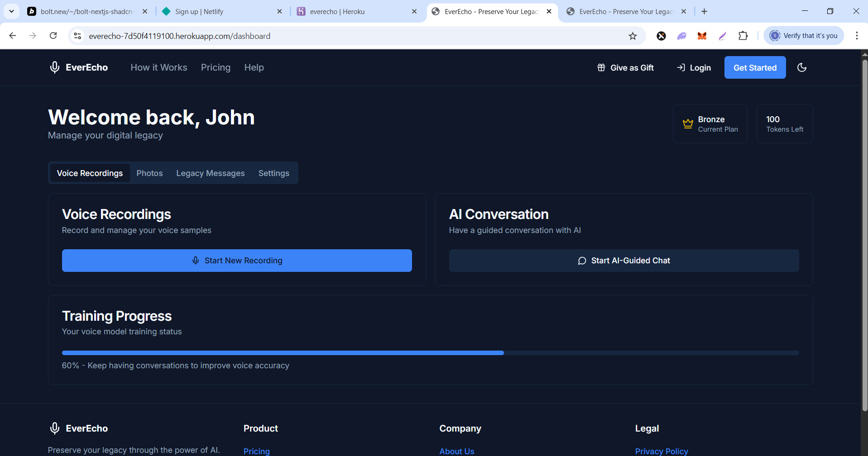Start the AI-Guided Chat
The width and height of the screenshot is (868, 456).
tap(624, 261)
